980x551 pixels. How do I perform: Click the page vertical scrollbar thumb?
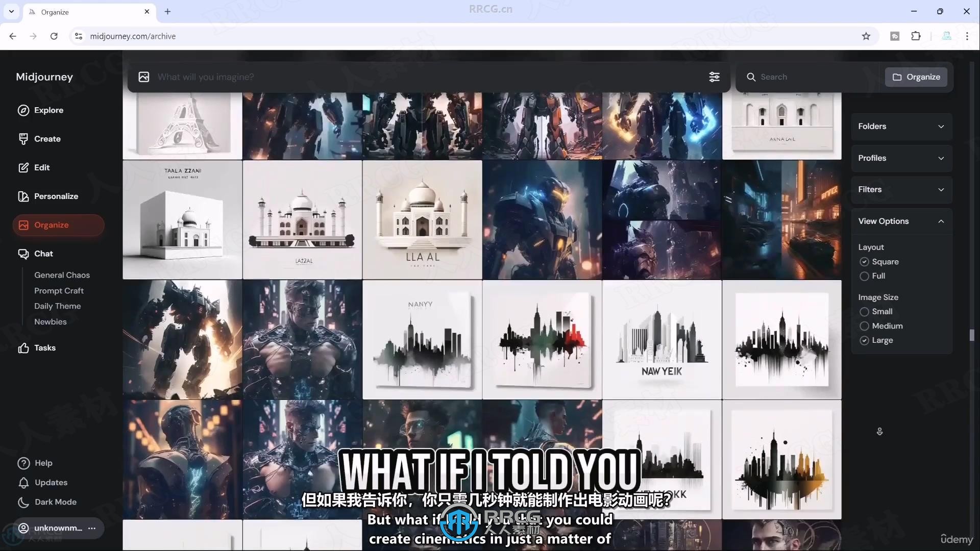tap(972, 335)
